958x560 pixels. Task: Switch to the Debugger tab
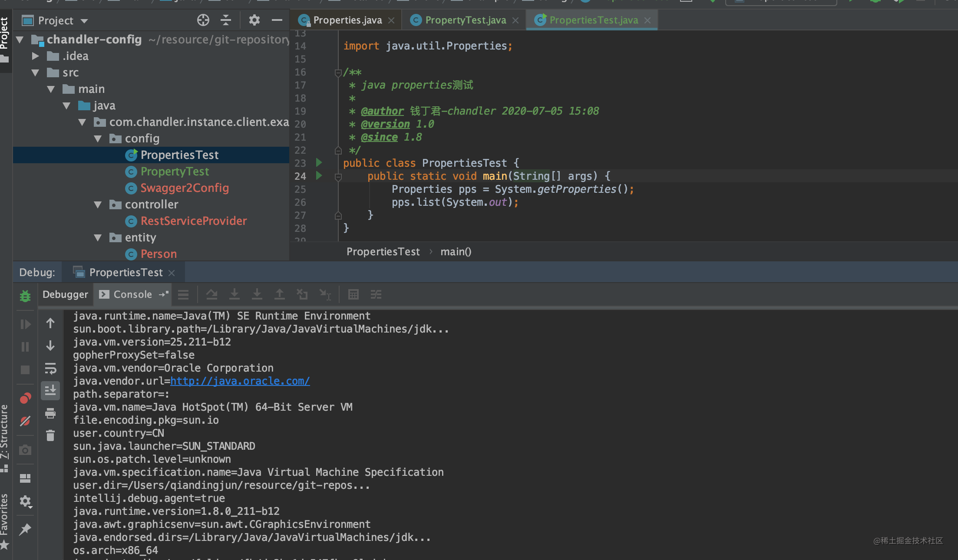coord(65,294)
